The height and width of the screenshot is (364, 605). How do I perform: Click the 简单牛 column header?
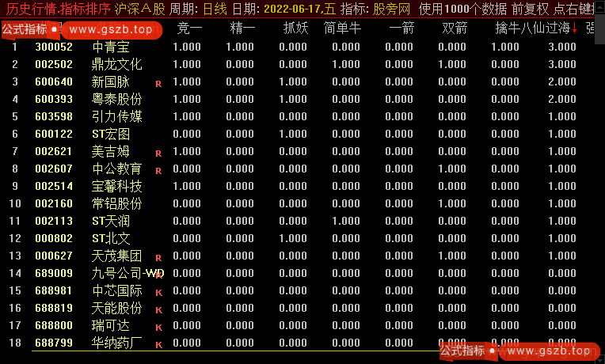point(342,29)
